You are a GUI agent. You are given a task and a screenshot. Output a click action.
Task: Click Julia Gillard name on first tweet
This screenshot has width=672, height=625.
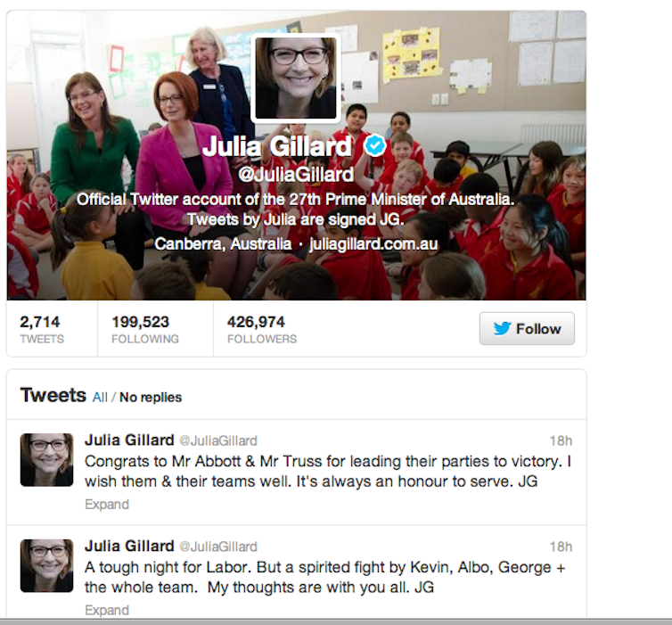pos(129,440)
